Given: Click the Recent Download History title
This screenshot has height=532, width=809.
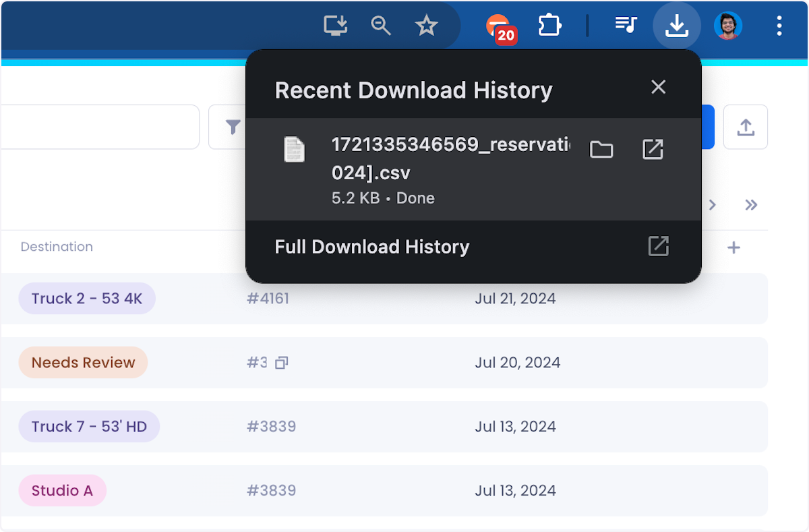Looking at the screenshot, I should coord(413,90).
